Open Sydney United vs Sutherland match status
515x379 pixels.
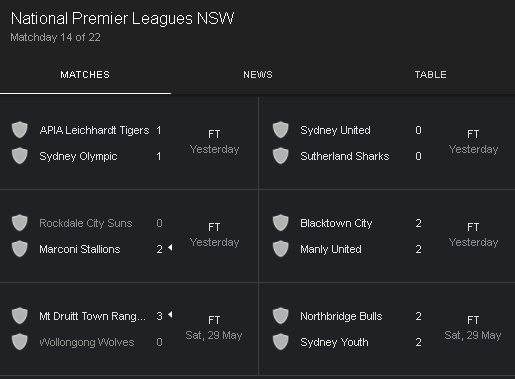click(x=473, y=142)
